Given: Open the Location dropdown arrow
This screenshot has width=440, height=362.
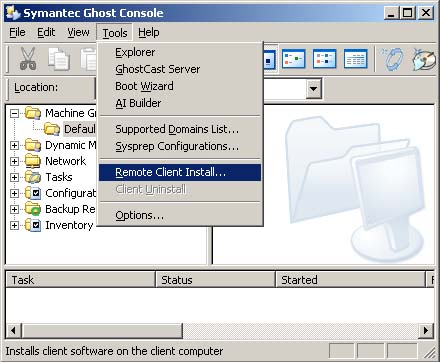Looking at the screenshot, I should [313, 89].
